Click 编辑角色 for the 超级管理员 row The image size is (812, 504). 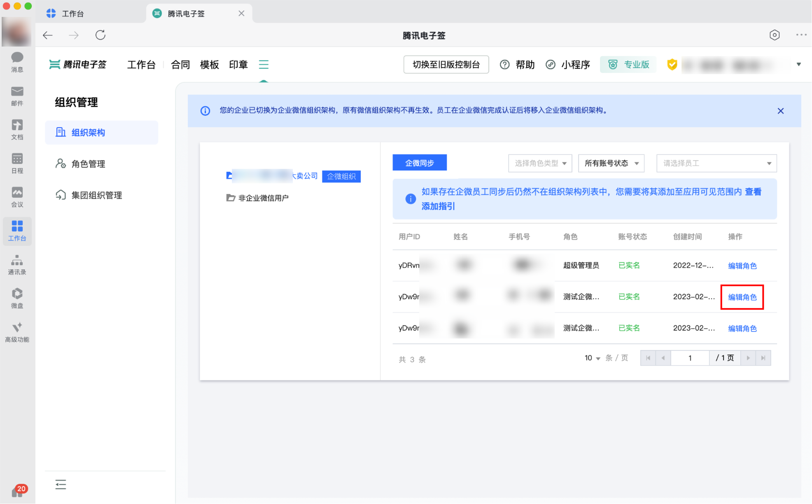tap(742, 266)
